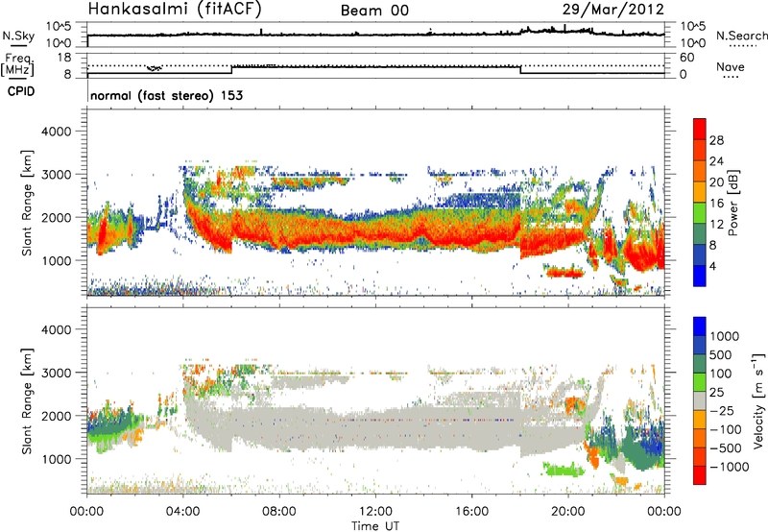Click the 28 label on Power colorbar
768x532 pixels.
[716, 140]
